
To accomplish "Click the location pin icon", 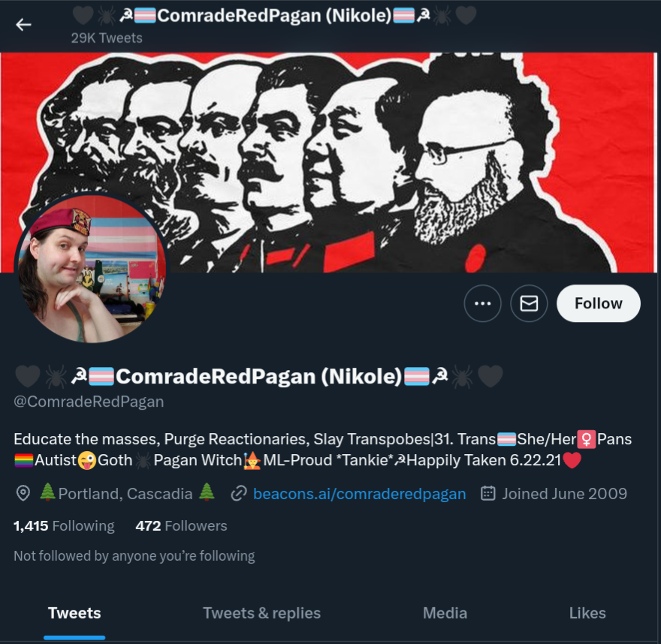I will [23, 493].
